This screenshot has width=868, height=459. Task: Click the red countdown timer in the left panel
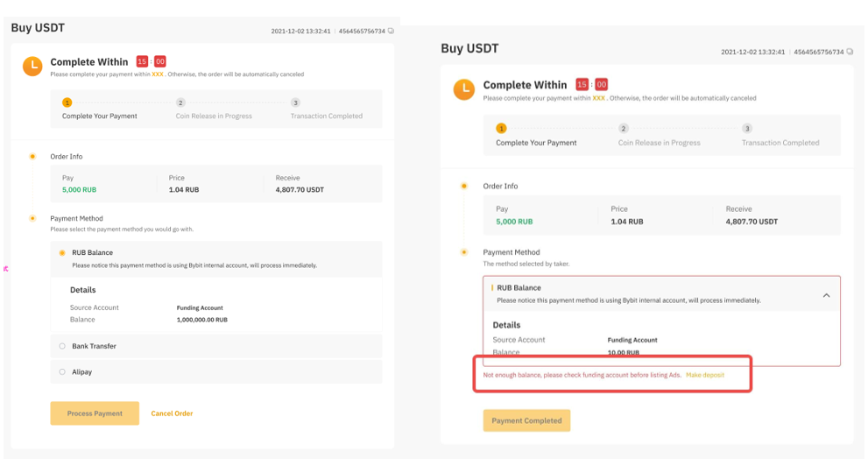pos(151,62)
